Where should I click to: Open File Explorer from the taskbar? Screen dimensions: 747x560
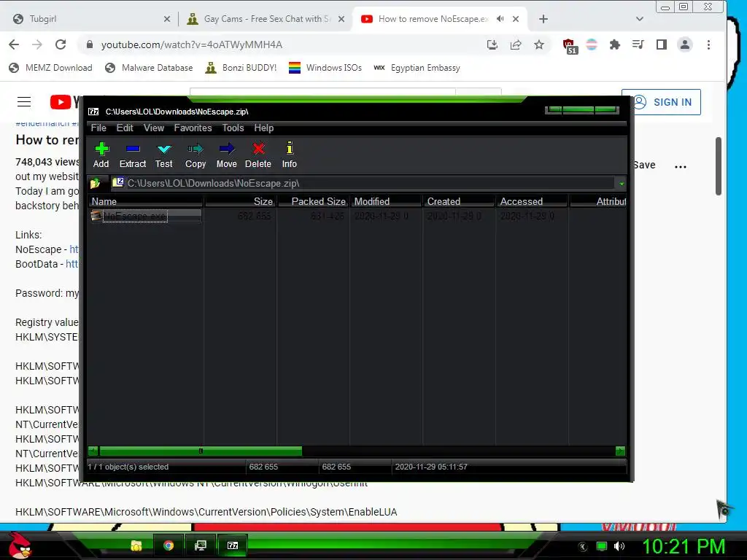[136, 545]
